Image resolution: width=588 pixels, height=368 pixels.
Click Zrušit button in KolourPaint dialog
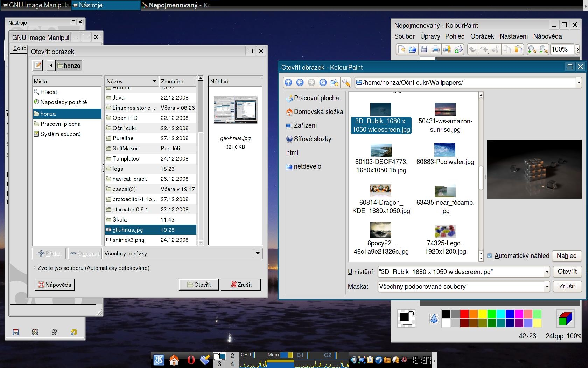coord(567,286)
